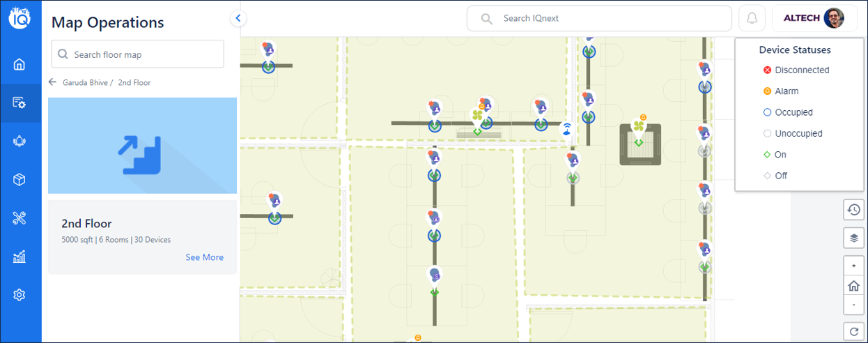Open the wrench and screwdriver maintenance icon
Screen dimensions: 868x343
(x=20, y=218)
